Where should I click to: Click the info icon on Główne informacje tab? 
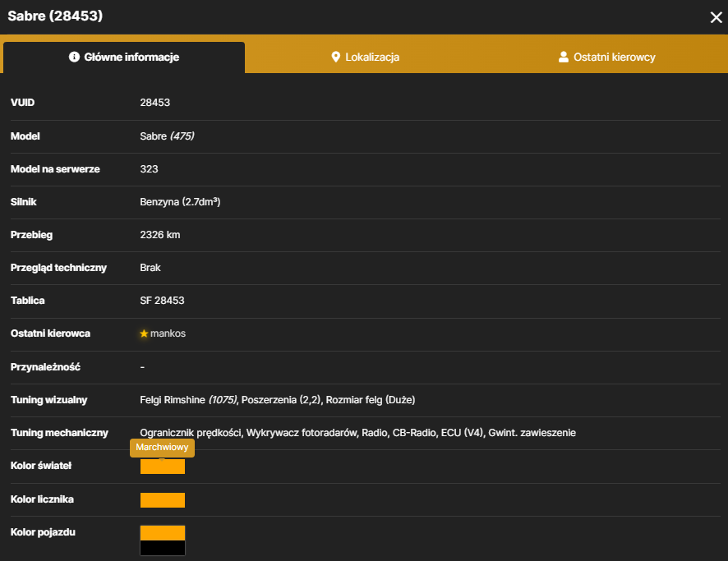click(x=74, y=57)
